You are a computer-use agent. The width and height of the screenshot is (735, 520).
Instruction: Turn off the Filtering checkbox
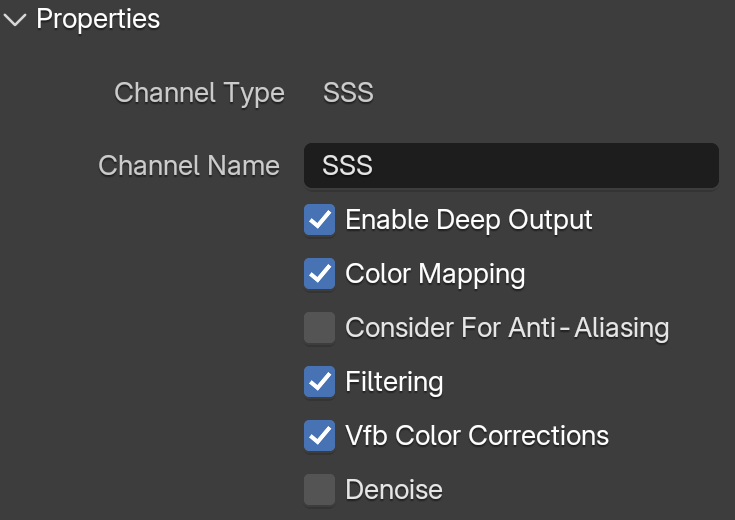tap(319, 381)
